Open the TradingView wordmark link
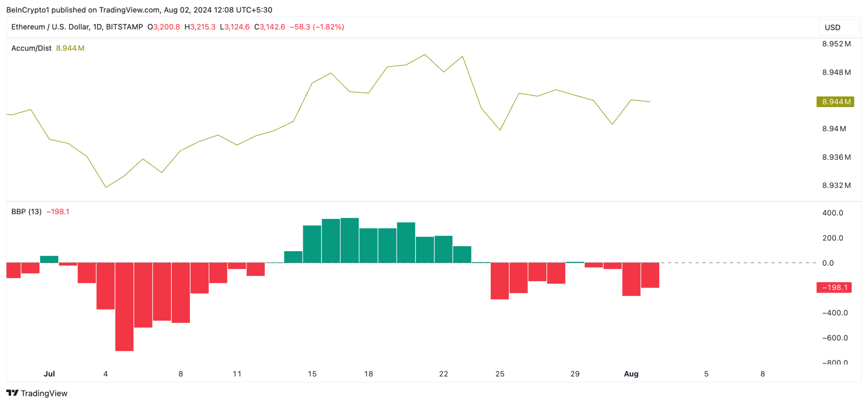The image size is (868, 404). pyautogui.click(x=44, y=393)
